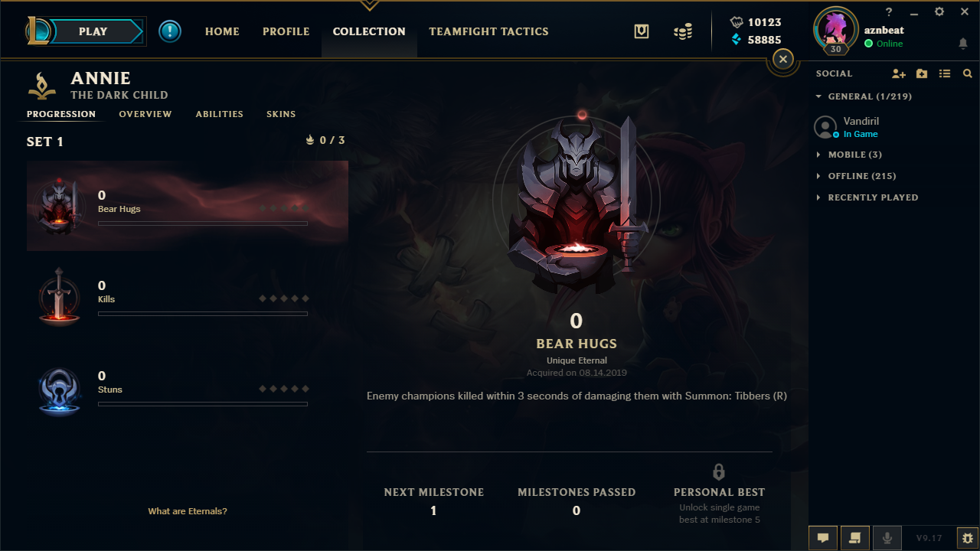Open the What are Eternals? link
This screenshot has width=980, height=551.
point(188,511)
